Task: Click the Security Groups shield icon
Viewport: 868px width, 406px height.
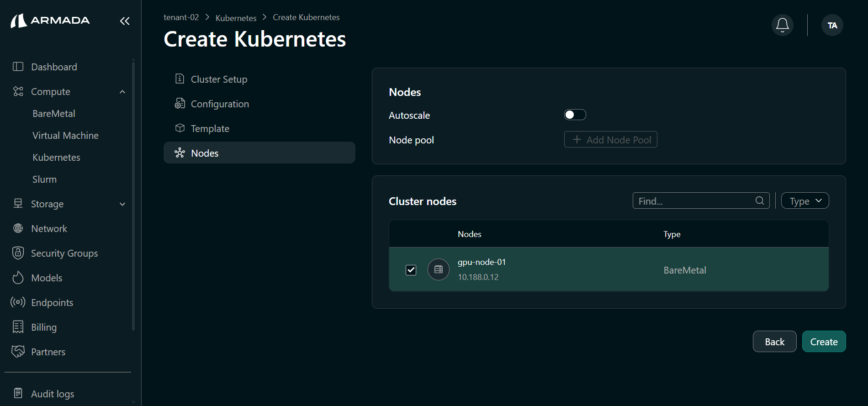Action: click(x=18, y=253)
